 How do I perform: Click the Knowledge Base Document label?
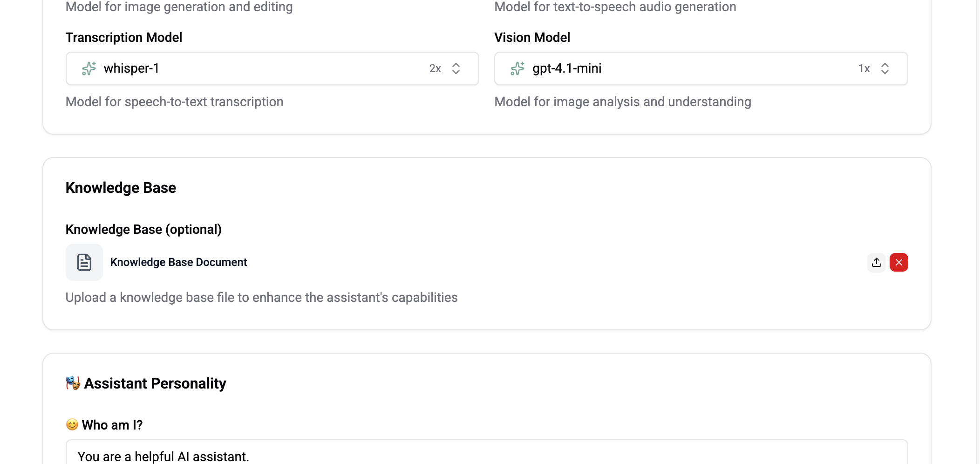(178, 262)
